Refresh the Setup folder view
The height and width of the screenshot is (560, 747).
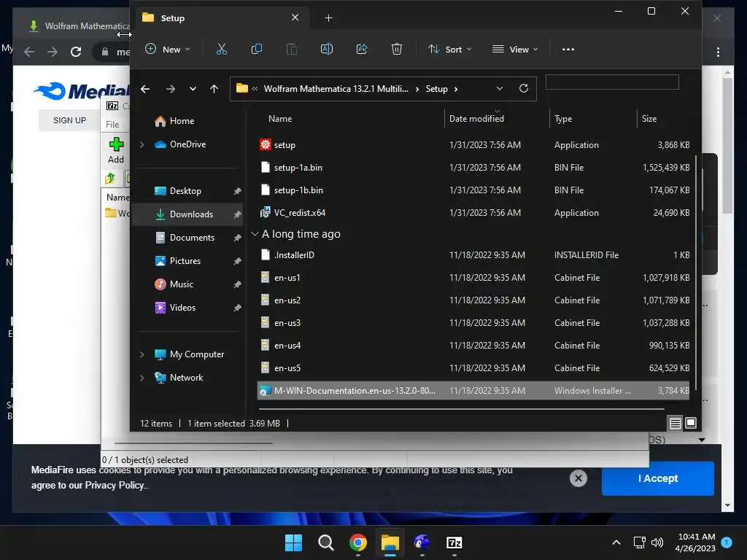coord(524,88)
